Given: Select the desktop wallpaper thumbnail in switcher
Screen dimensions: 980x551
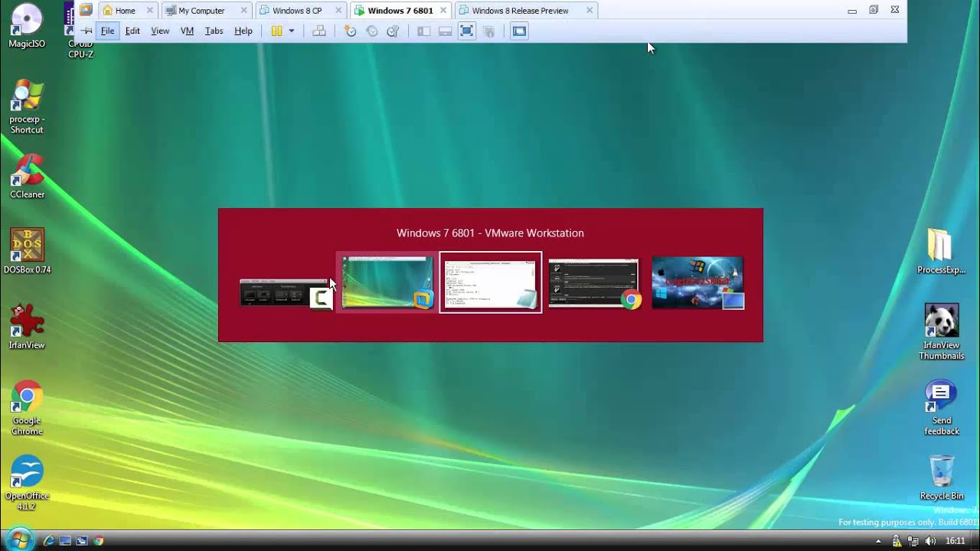Looking at the screenshot, I should click(697, 283).
